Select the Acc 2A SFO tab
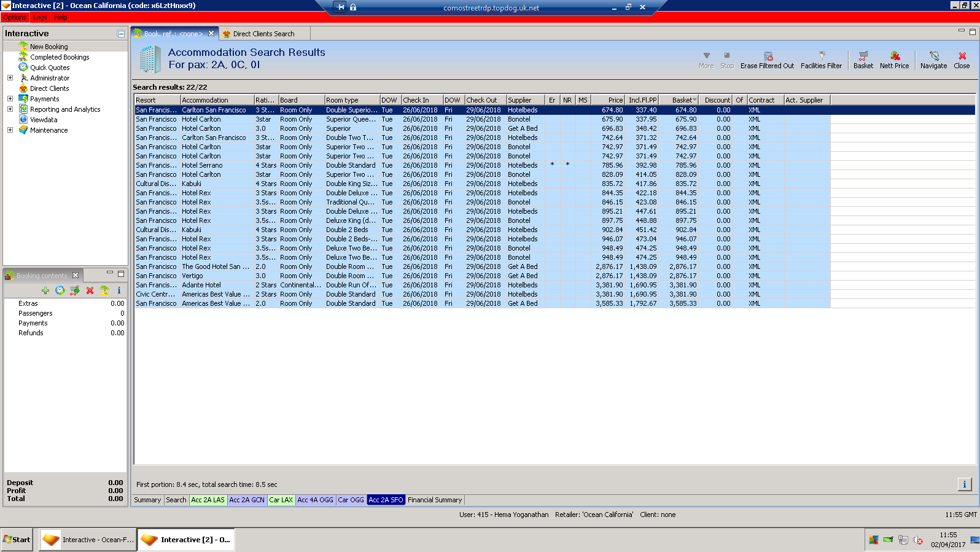This screenshot has width=980, height=552. (x=386, y=500)
